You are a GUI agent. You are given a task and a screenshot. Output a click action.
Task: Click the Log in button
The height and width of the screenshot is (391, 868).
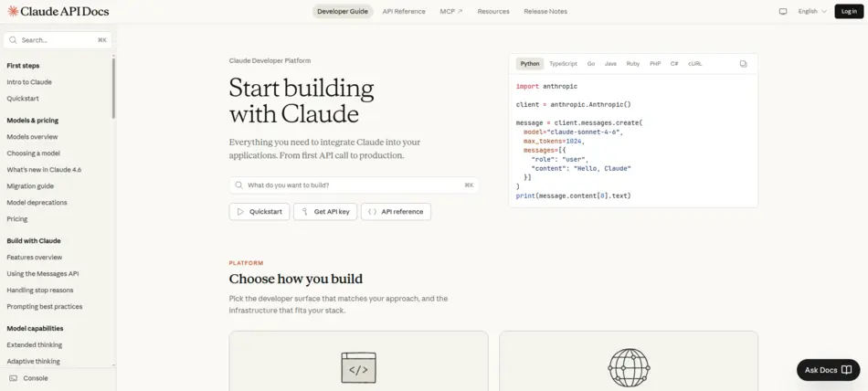tap(849, 11)
